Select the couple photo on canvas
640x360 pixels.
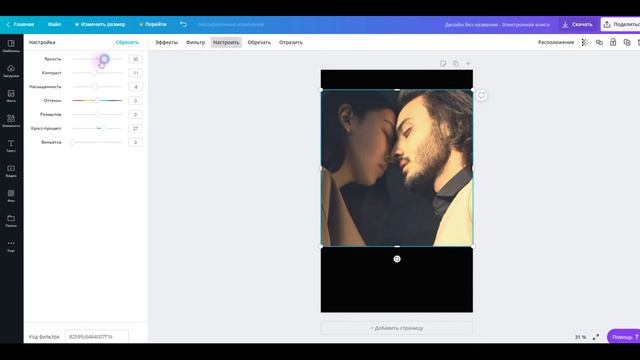(397, 168)
